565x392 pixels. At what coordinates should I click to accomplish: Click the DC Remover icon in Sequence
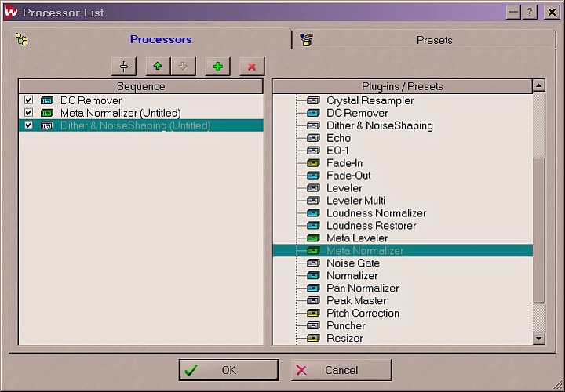[47, 100]
